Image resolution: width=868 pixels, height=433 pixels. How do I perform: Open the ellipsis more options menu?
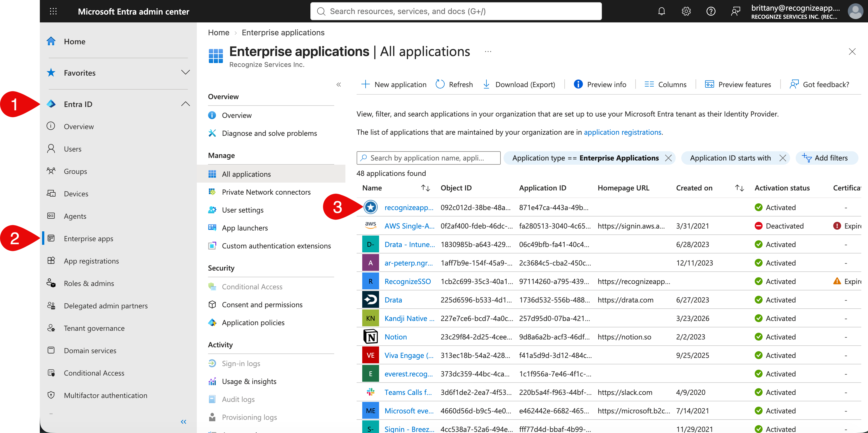tap(488, 52)
